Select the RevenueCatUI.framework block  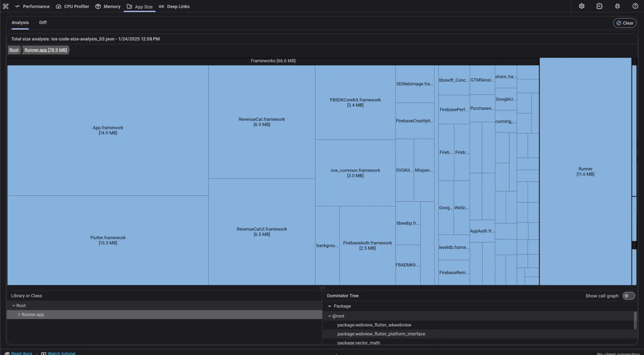click(x=262, y=232)
